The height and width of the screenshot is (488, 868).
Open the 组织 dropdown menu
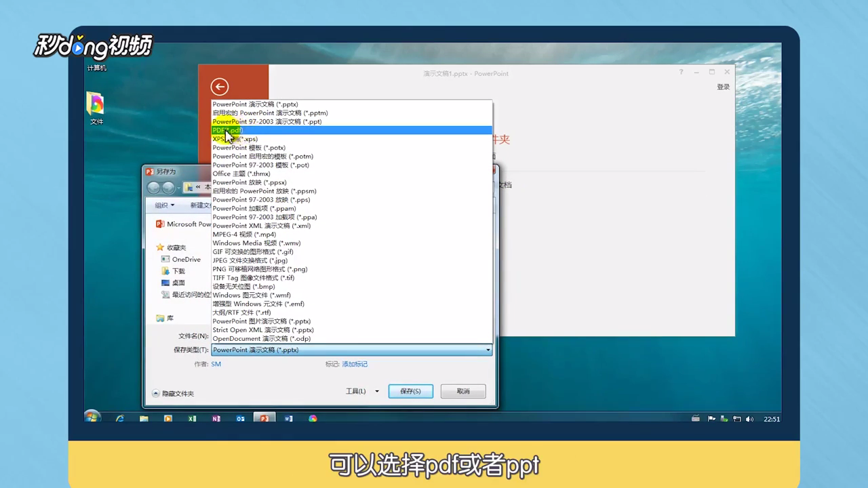tap(165, 205)
